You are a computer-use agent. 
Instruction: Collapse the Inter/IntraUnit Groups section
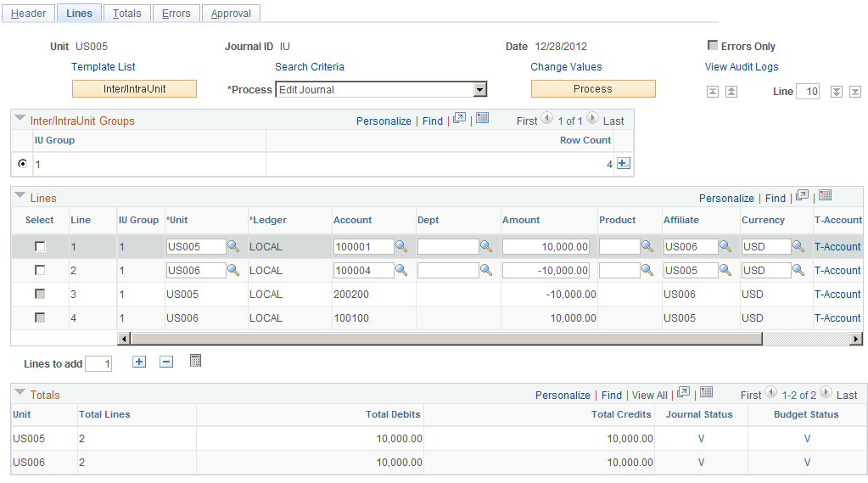click(x=20, y=118)
